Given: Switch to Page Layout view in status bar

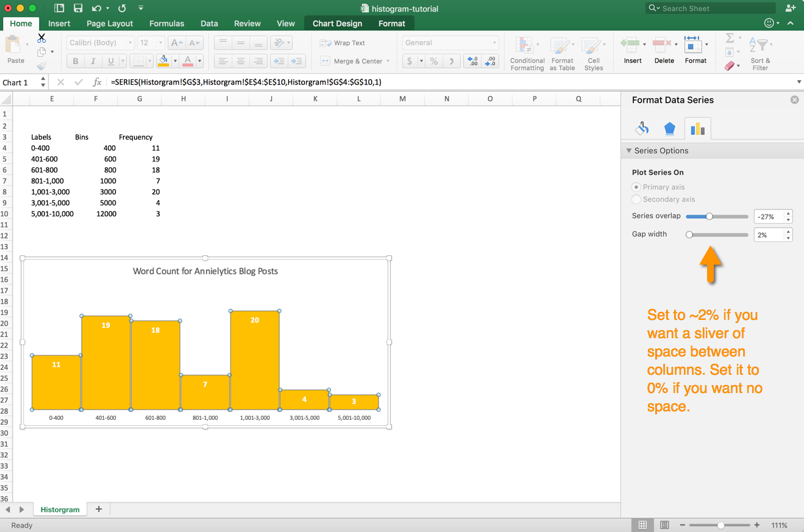Looking at the screenshot, I should pyautogui.click(x=664, y=525).
